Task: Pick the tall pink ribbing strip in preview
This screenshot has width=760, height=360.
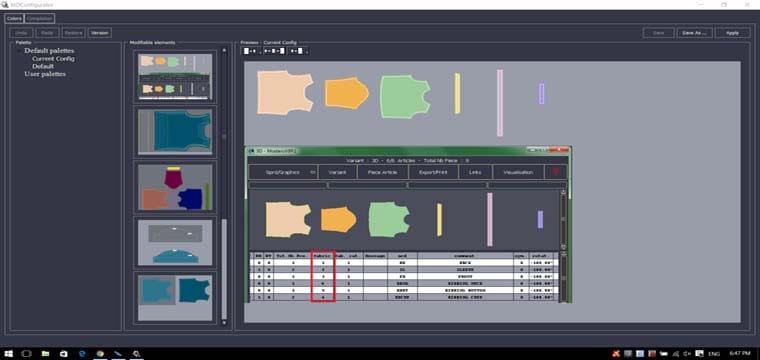Action: pyautogui.click(x=500, y=103)
